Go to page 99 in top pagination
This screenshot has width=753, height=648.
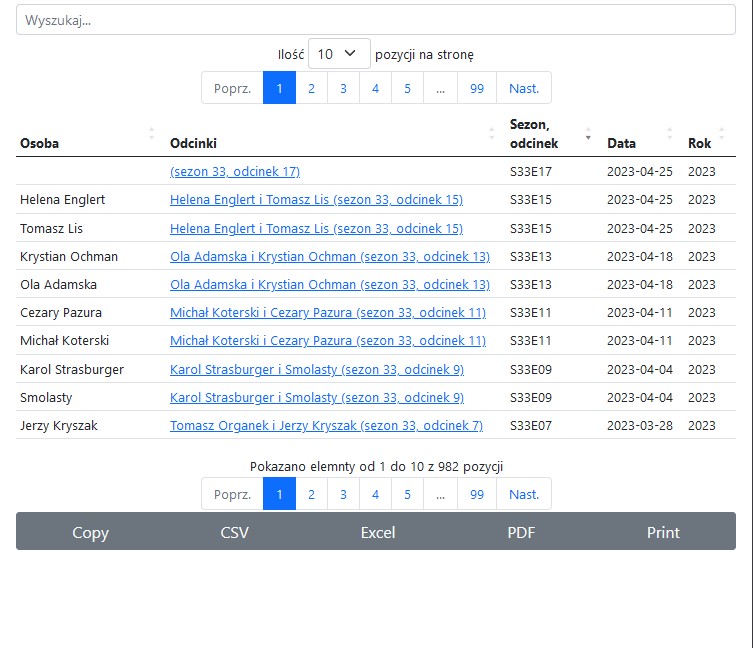pyautogui.click(x=477, y=88)
